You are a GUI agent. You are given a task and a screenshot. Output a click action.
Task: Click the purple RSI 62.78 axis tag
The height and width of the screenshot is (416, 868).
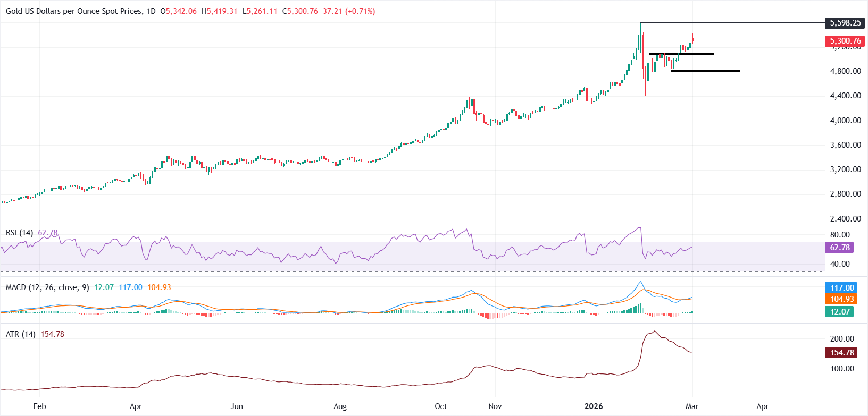pyautogui.click(x=839, y=248)
